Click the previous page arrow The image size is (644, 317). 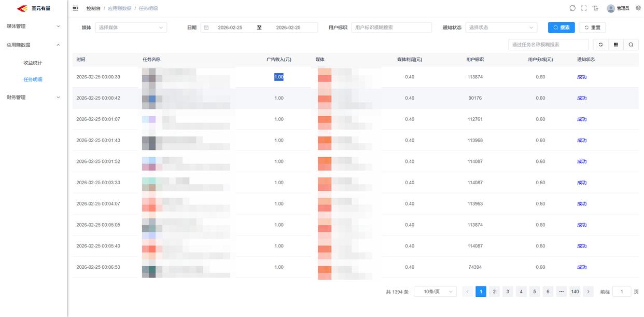click(x=467, y=292)
